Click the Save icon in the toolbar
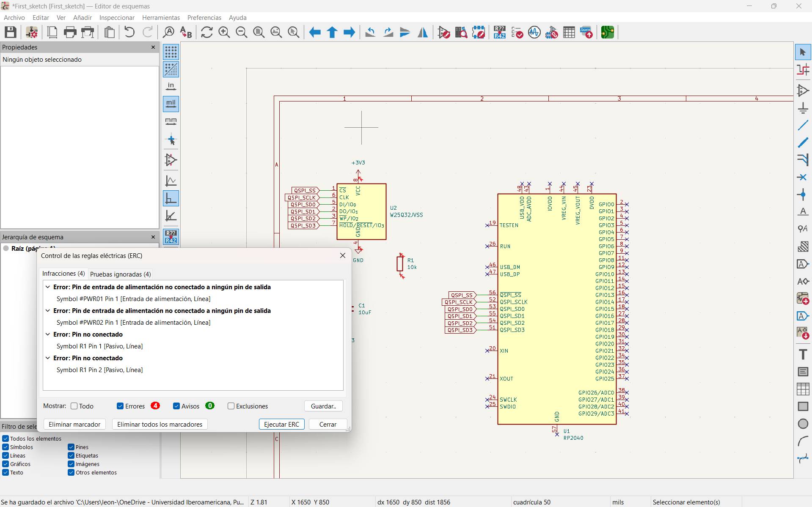 (11, 33)
